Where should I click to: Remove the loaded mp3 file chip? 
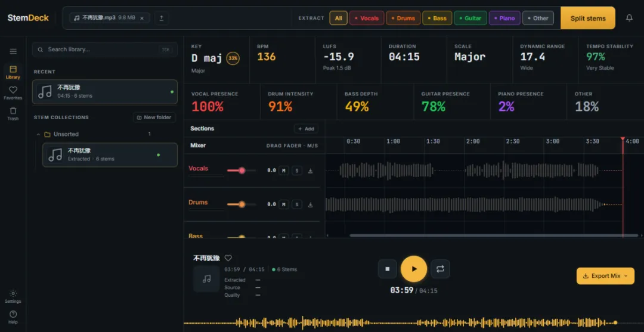142,18
